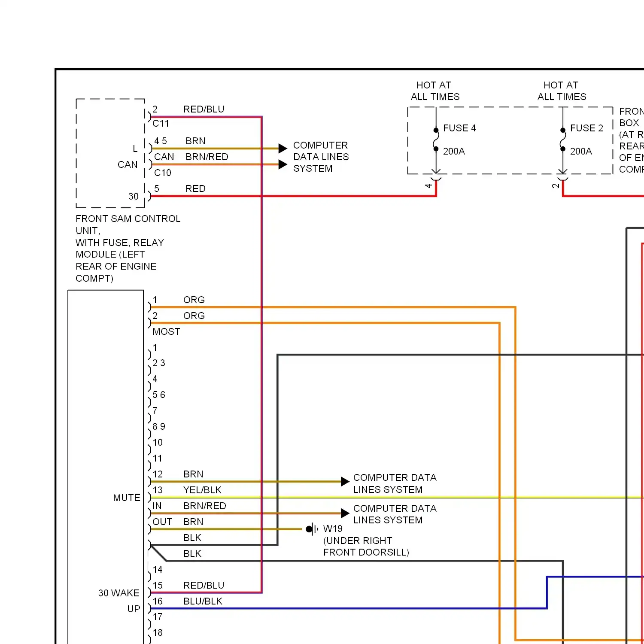The image size is (644, 644).
Task: Click the BRN label at OUT pin
Action: pos(193,522)
